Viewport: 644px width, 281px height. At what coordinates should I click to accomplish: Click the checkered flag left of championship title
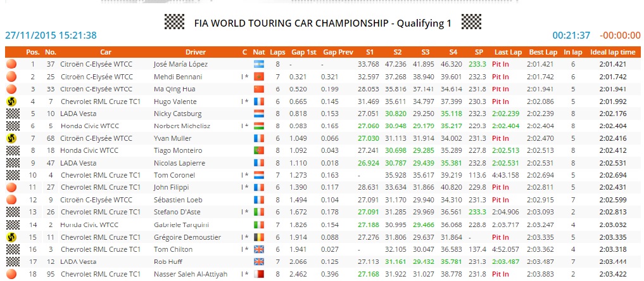pos(174,23)
